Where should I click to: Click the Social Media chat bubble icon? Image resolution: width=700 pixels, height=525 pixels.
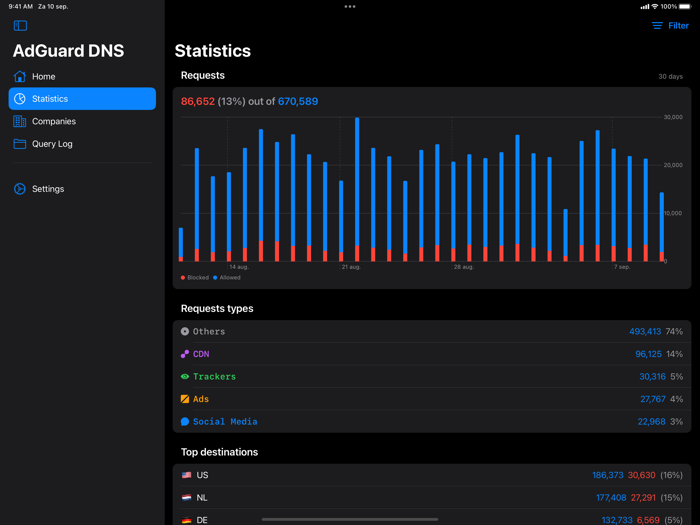point(185,421)
